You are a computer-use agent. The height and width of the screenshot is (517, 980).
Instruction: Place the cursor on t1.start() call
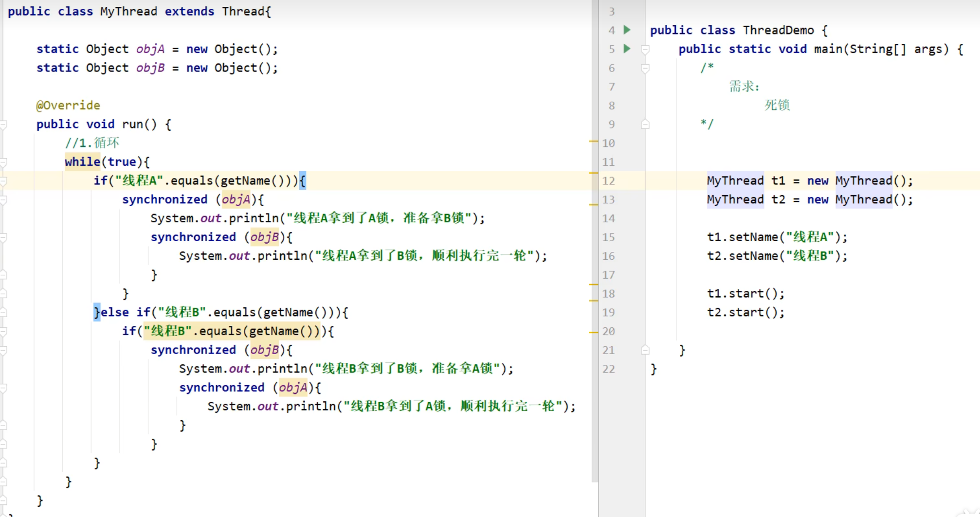(x=745, y=294)
